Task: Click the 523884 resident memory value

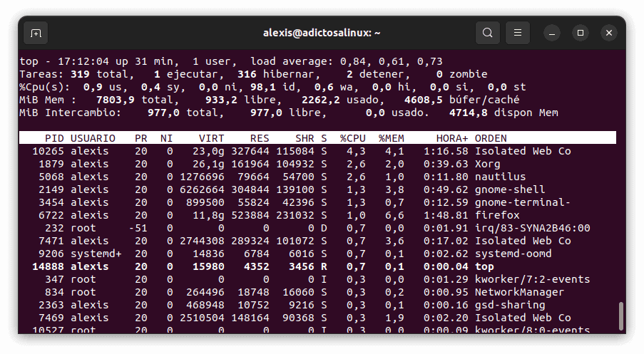Action: pos(250,215)
